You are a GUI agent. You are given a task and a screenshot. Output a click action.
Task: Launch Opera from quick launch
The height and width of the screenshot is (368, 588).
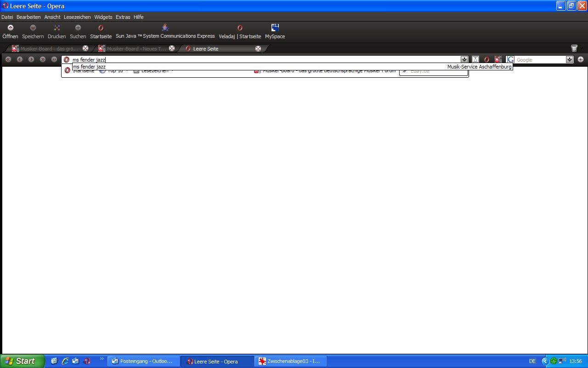coord(87,361)
